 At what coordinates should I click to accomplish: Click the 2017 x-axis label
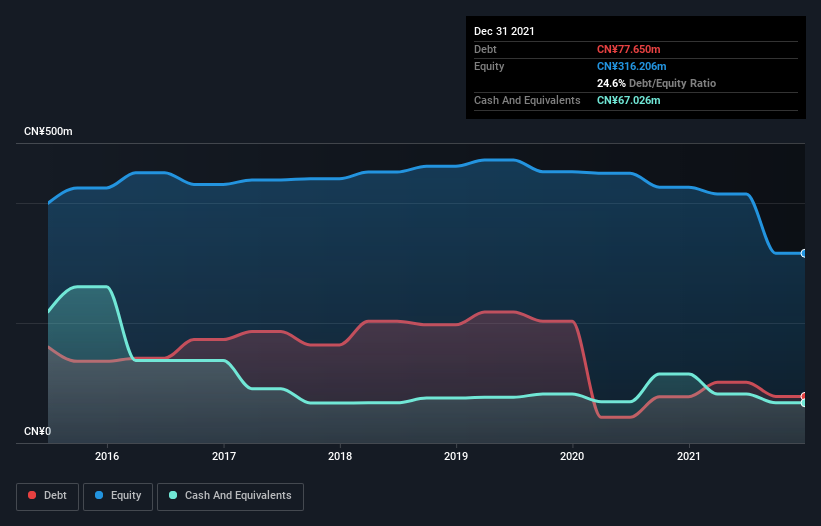point(224,456)
